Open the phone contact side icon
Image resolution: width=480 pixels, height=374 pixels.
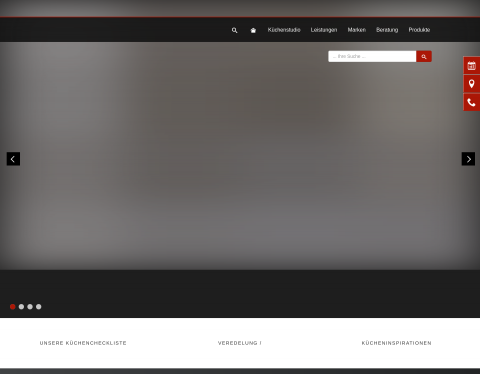(472, 102)
